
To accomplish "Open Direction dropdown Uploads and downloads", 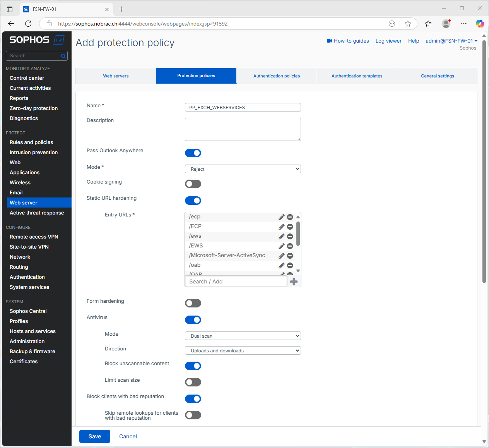I will coord(243,350).
